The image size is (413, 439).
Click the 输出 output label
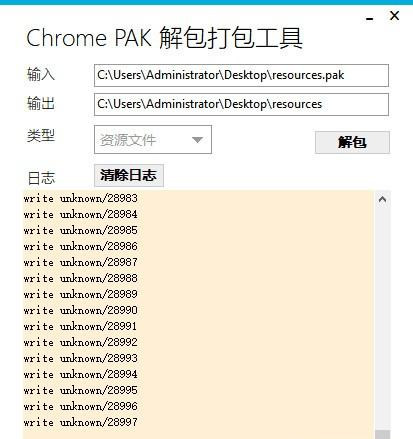tap(41, 103)
